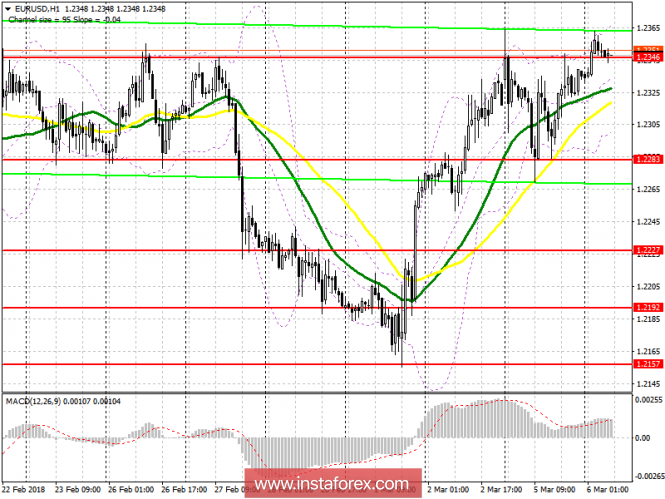Click the 26 Feb 17:00 time label

(184, 490)
